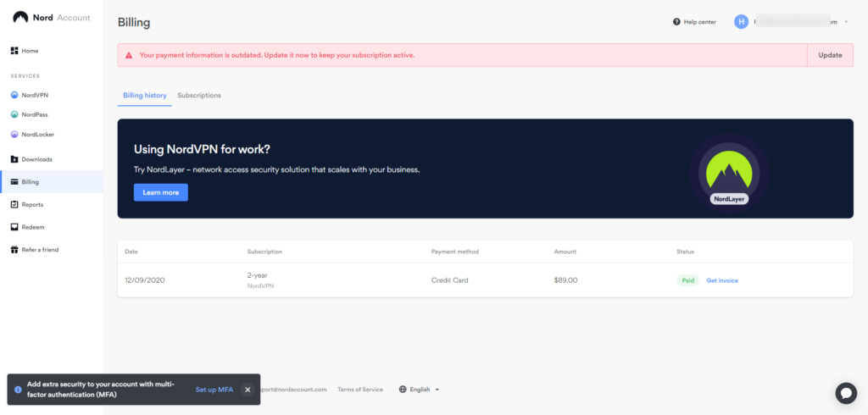Click the Learn more button
This screenshot has width=868, height=415.
click(160, 192)
